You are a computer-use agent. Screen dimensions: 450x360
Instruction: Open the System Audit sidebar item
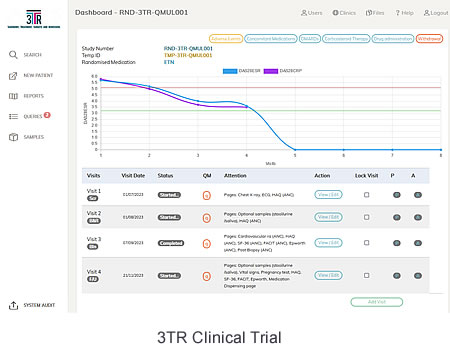[x=32, y=305]
